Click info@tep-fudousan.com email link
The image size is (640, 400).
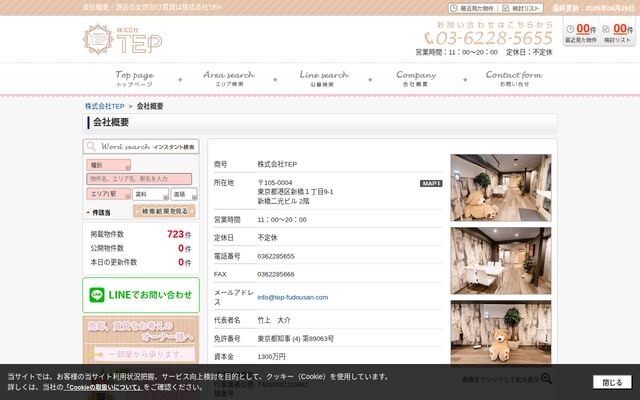293,297
